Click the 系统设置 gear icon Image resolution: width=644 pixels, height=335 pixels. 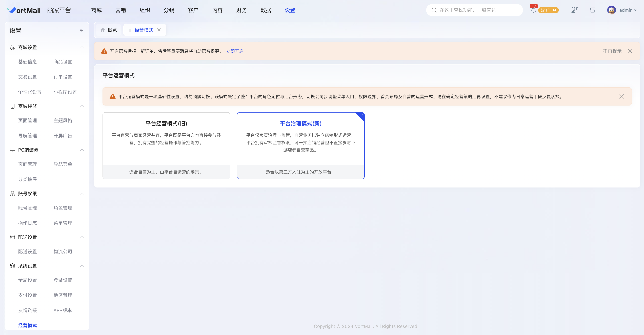12,266
